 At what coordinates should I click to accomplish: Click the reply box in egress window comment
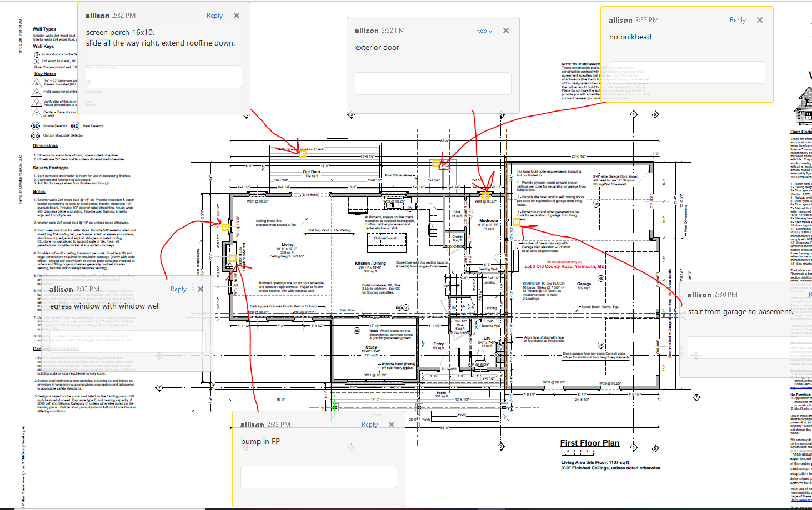(127, 342)
